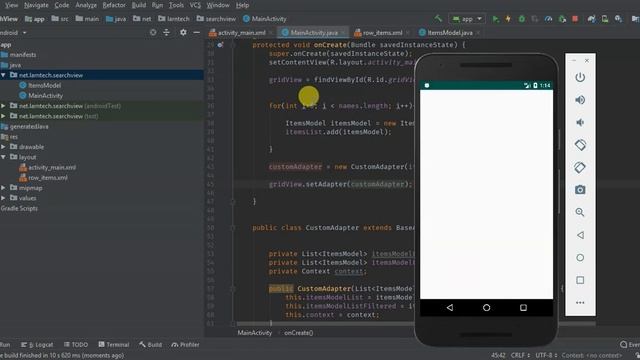The image size is (640, 360).
Task: Select MainActivity class in project tree
Action: pyautogui.click(x=41, y=96)
